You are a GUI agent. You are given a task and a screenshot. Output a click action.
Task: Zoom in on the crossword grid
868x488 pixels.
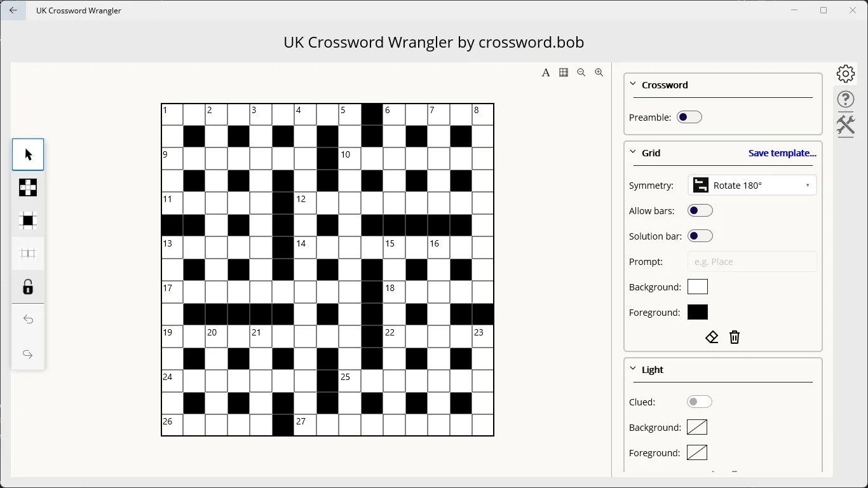(599, 72)
